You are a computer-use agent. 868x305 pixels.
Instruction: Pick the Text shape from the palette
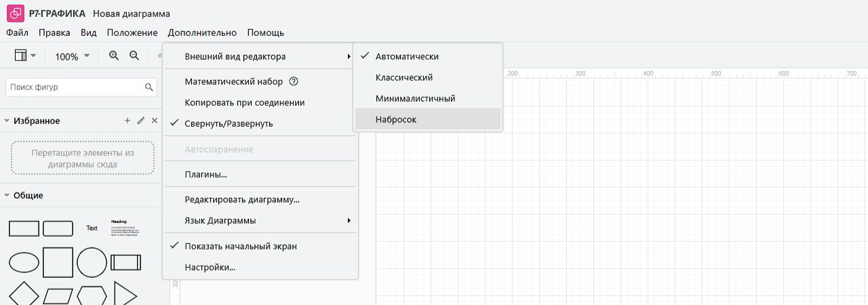[92, 228]
